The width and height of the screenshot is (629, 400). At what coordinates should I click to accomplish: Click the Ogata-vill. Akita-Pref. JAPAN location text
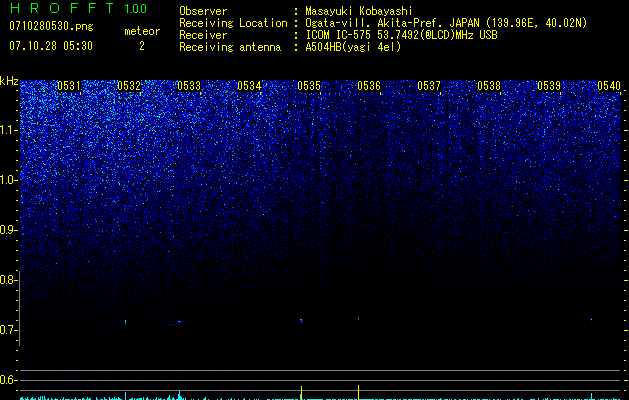pos(446,23)
